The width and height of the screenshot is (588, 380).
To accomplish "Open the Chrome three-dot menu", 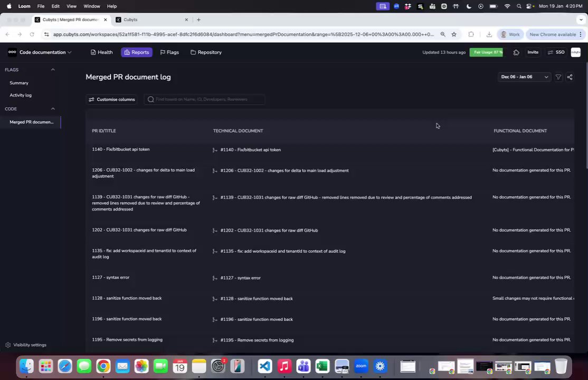I will tap(581, 34).
